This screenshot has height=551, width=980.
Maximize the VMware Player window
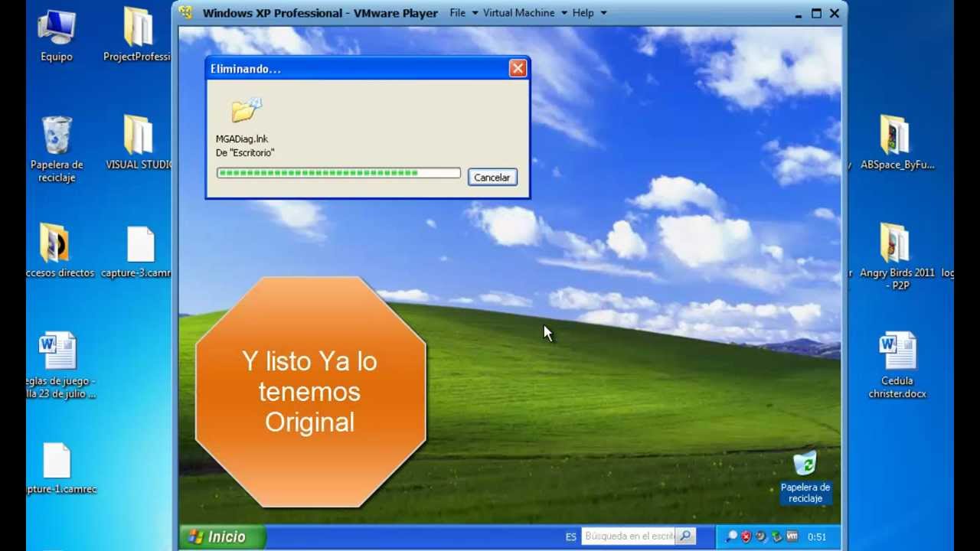point(816,13)
